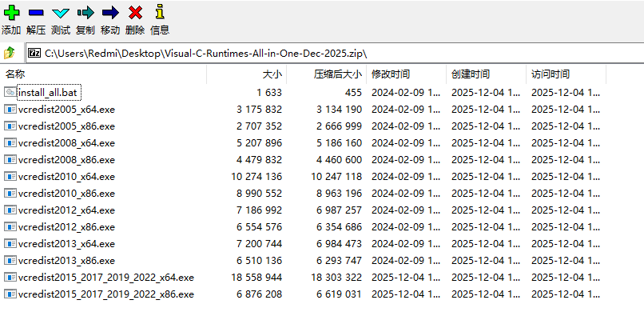Click the archive path address field
This screenshot has height=332, width=644.
tap(334, 53)
